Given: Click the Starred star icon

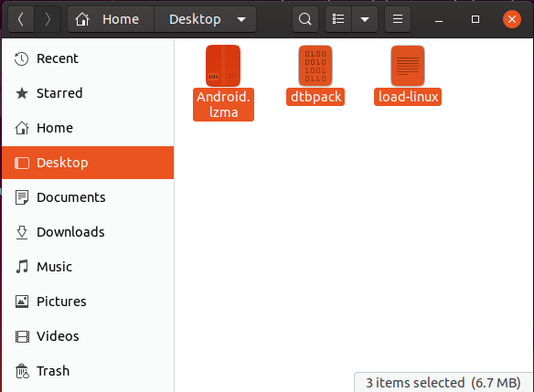Looking at the screenshot, I should (22, 93).
